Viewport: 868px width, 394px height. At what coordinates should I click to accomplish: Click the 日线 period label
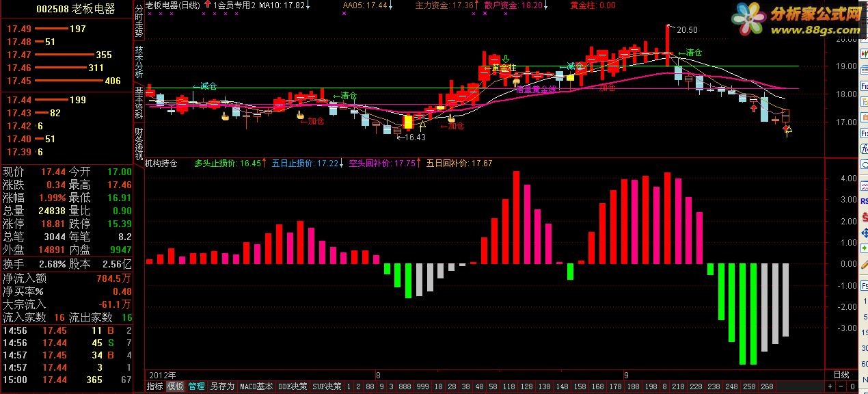point(841,375)
